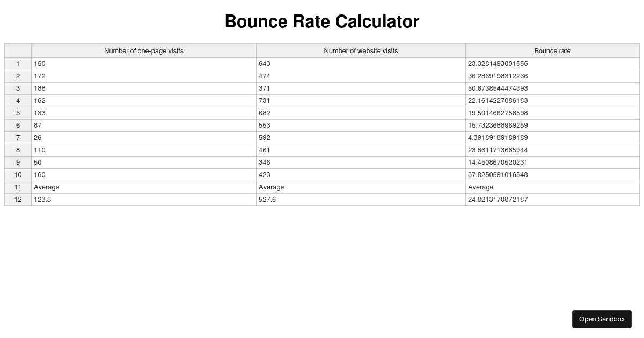The height and width of the screenshot is (338, 644).
Task: Click the Bounce Rate Calculator title
Action: coord(321,21)
